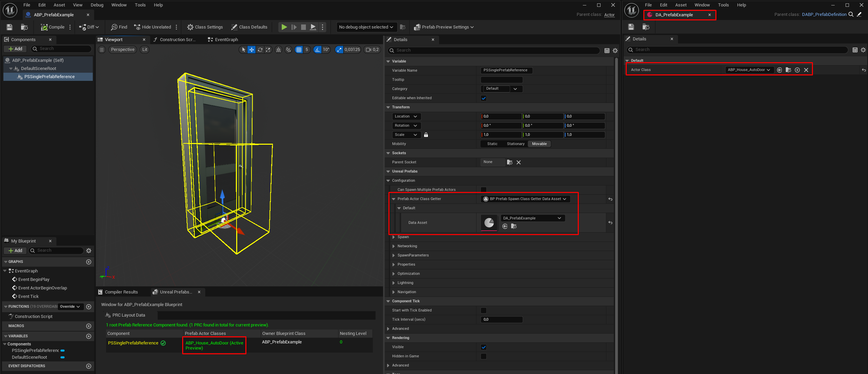Collapse DefaultSceneRoot tree node
Viewport: 868px width, 374px height.
pyautogui.click(x=11, y=69)
